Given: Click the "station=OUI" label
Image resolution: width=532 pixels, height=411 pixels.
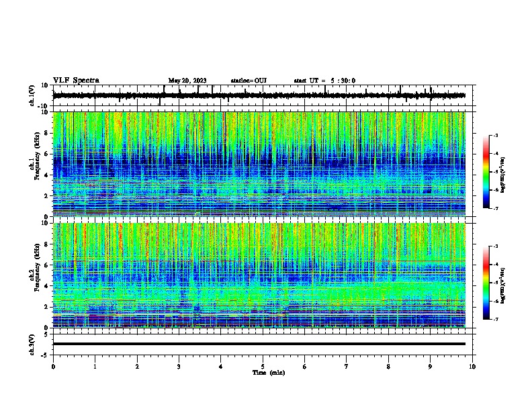Looking at the screenshot, I should [x=249, y=81].
